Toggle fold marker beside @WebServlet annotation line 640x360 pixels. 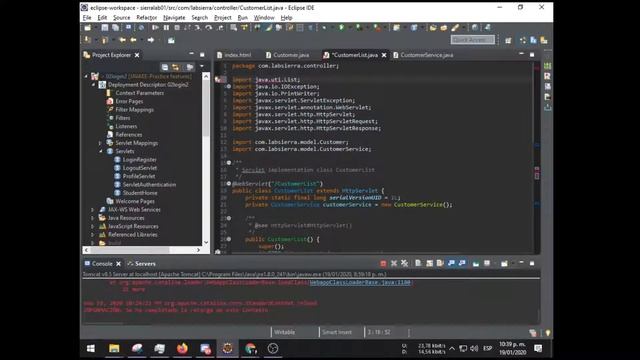click(229, 184)
